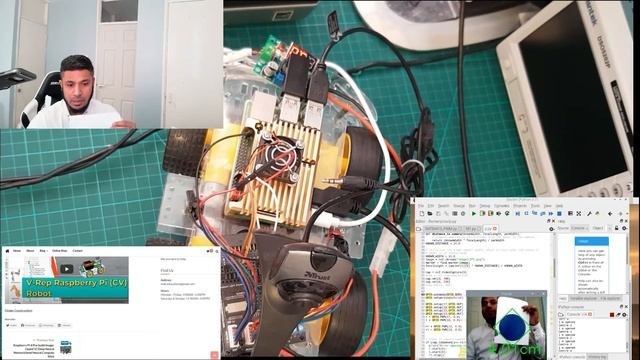640x360 pixels.
Task: Click the red stop button in console
Action: tap(612, 315)
